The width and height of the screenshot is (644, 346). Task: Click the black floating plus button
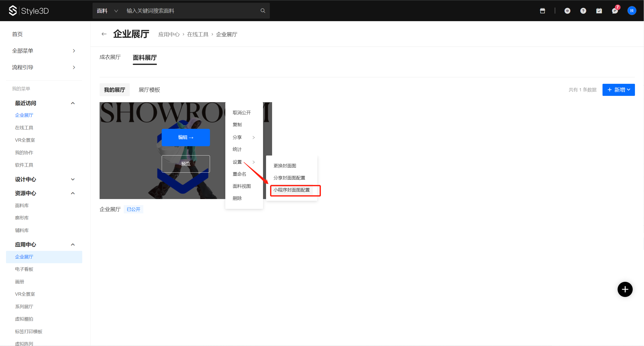tap(625, 289)
